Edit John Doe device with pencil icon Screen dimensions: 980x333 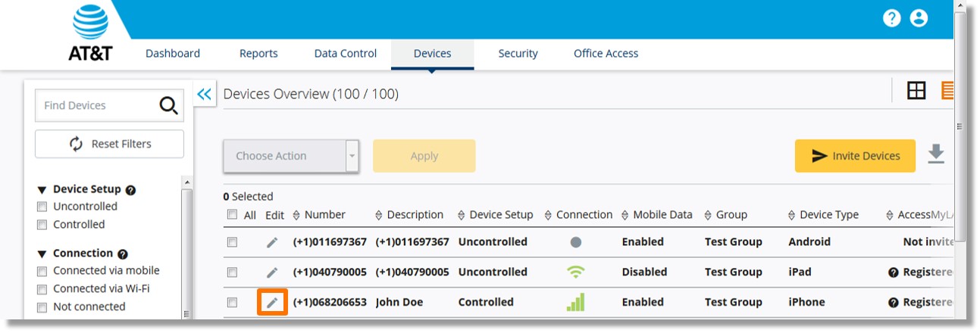click(x=272, y=303)
